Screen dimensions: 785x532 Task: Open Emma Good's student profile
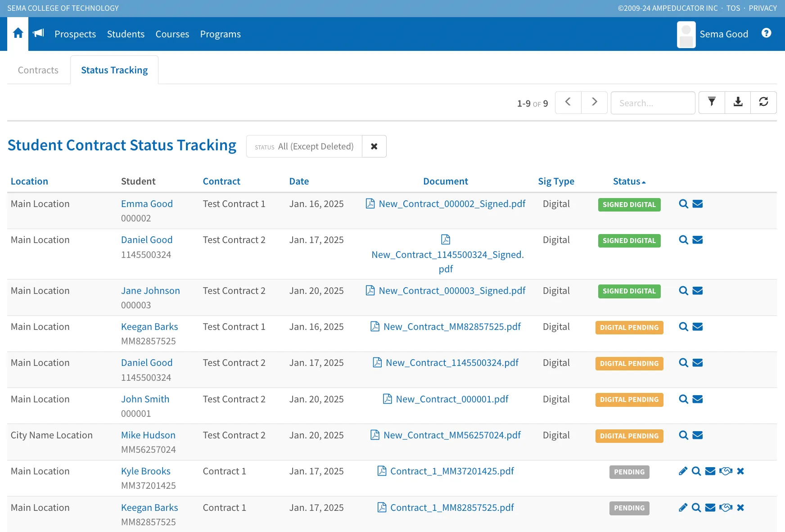pos(147,204)
